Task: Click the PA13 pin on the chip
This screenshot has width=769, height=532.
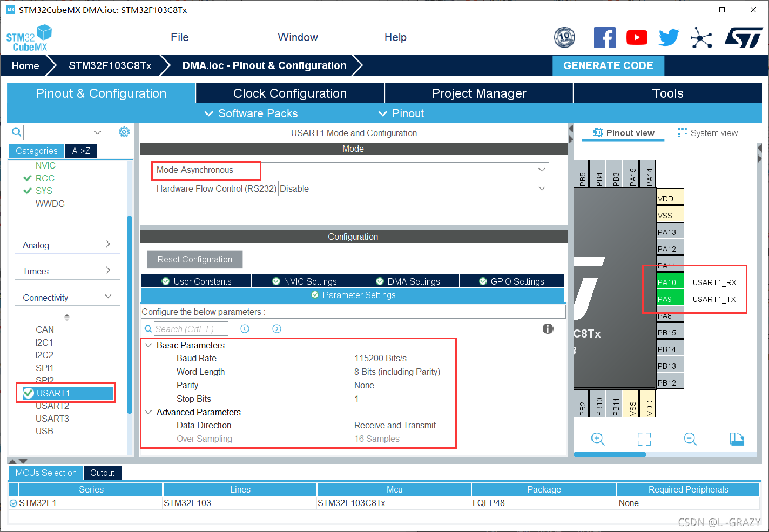Action: [x=670, y=232]
